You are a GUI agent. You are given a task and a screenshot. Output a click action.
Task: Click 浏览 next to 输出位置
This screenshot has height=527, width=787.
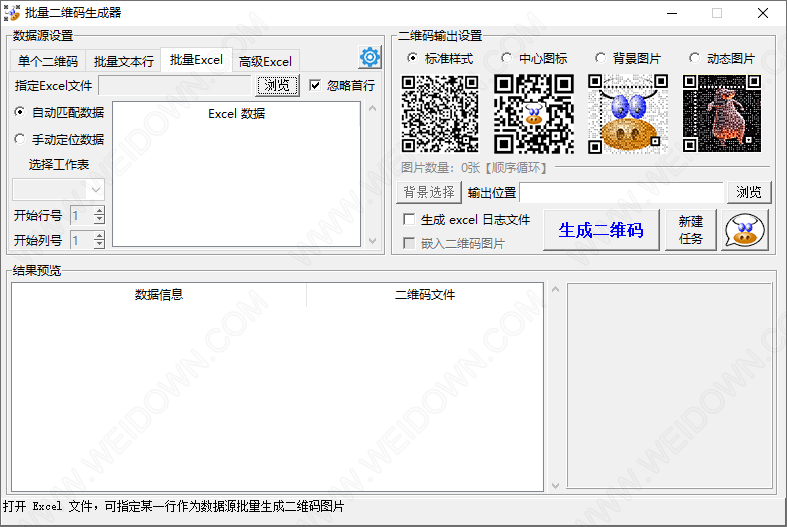[x=749, y=192]
